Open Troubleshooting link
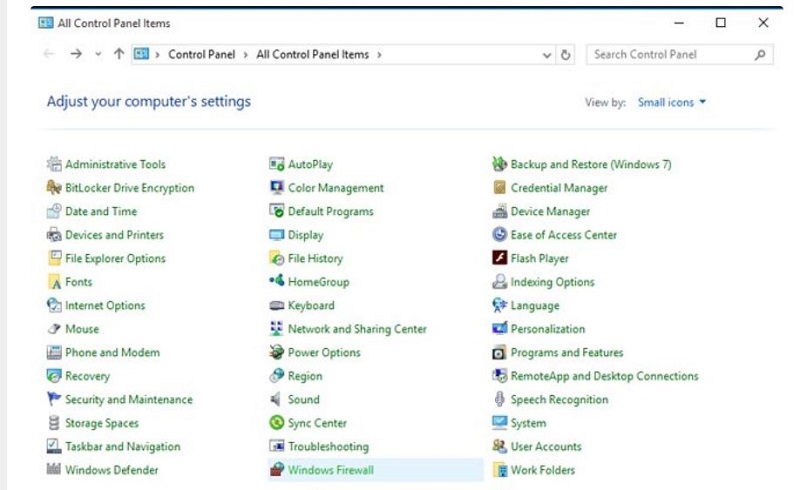 click(x=328, y=446)
